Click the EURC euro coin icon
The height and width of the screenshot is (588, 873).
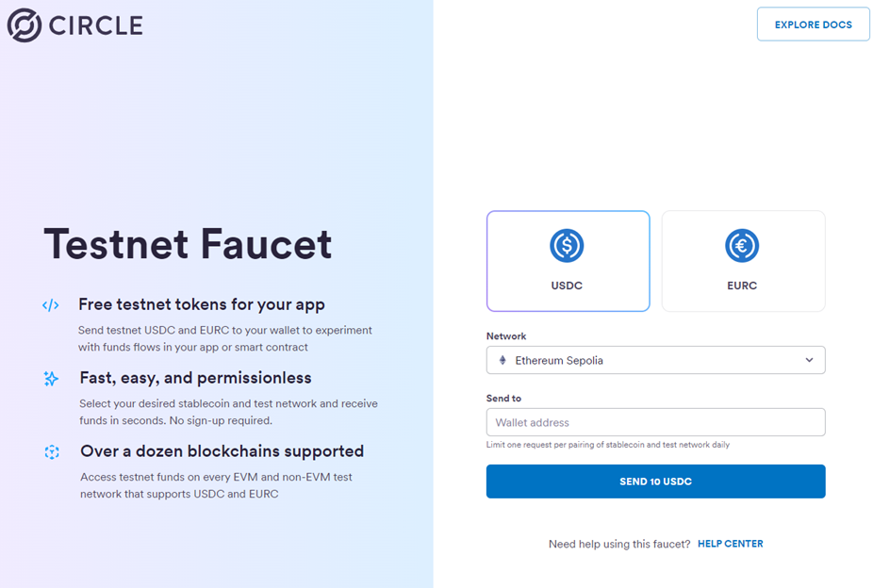[742, 246]
